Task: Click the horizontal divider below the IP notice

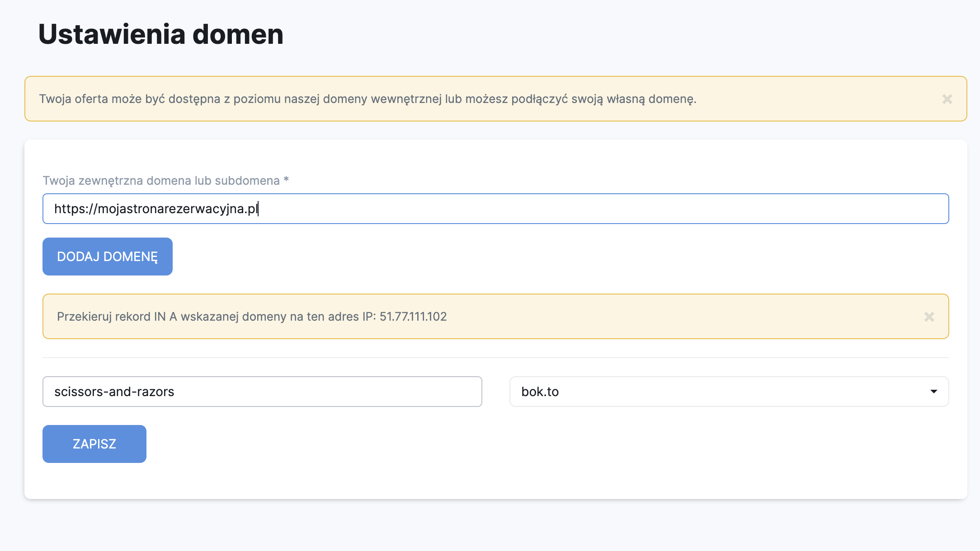Action: [x=495, y=358]
